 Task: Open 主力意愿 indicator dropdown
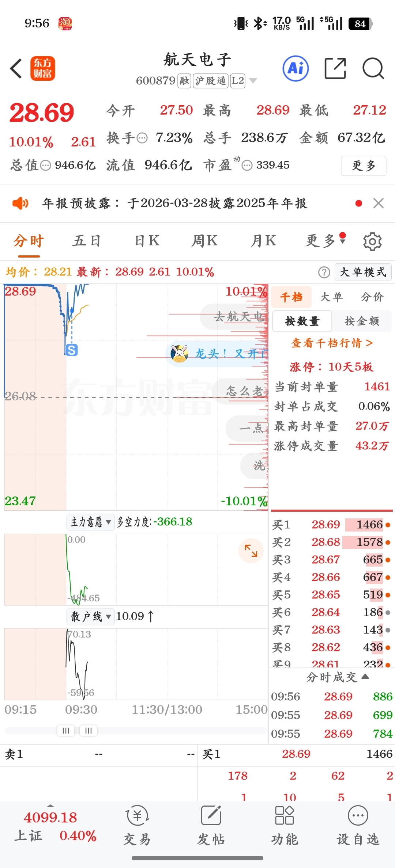click(x=90, y=522)
